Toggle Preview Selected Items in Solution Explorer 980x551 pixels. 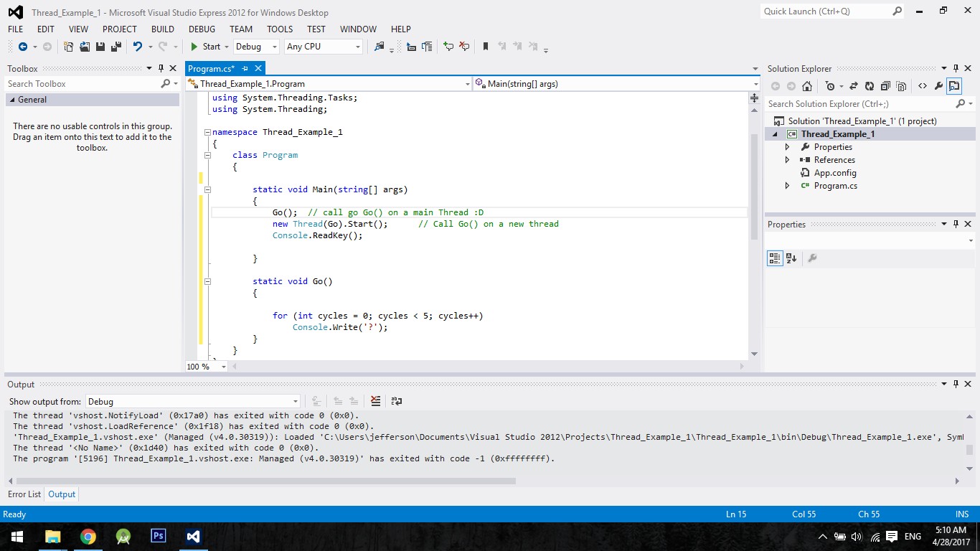(x=954, y=86)
